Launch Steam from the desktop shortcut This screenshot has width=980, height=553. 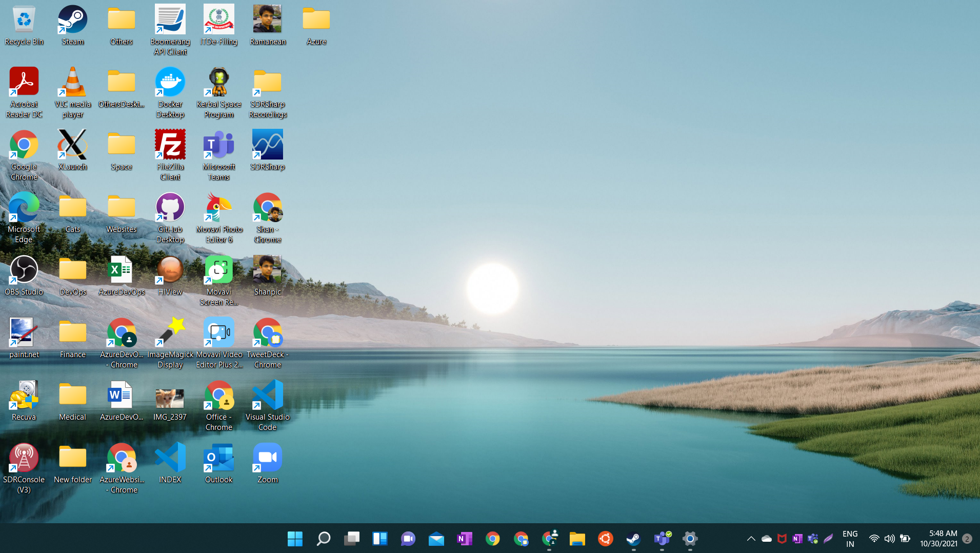point(73,25)
